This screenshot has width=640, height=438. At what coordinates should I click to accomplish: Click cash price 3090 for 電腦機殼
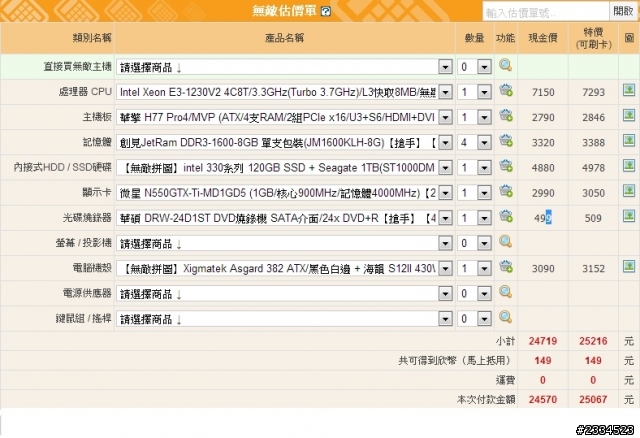click(x=543, y=269)
